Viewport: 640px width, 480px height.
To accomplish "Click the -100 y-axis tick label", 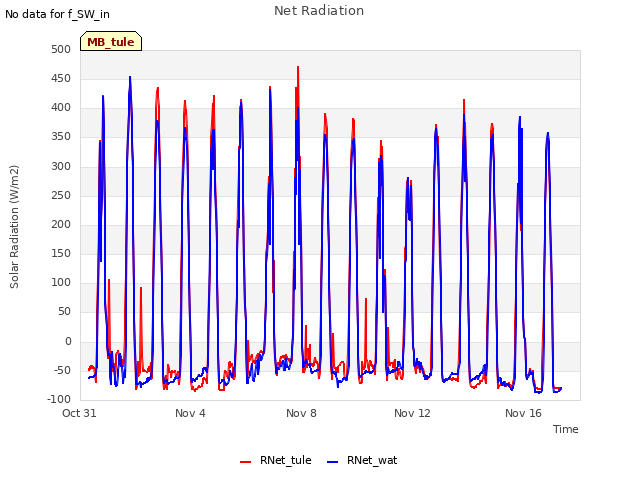I will [x=59, y=399].
